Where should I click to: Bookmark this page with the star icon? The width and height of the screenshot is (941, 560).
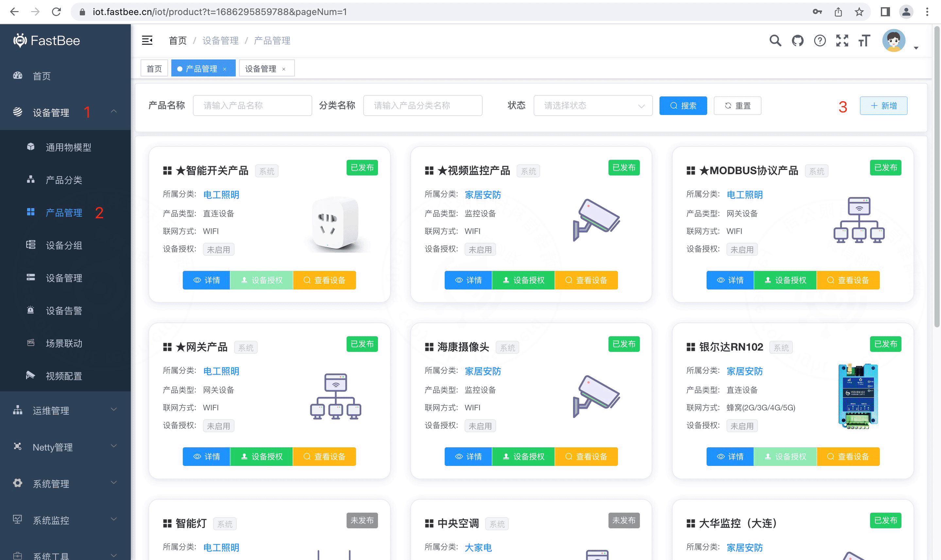click(859, 12)
